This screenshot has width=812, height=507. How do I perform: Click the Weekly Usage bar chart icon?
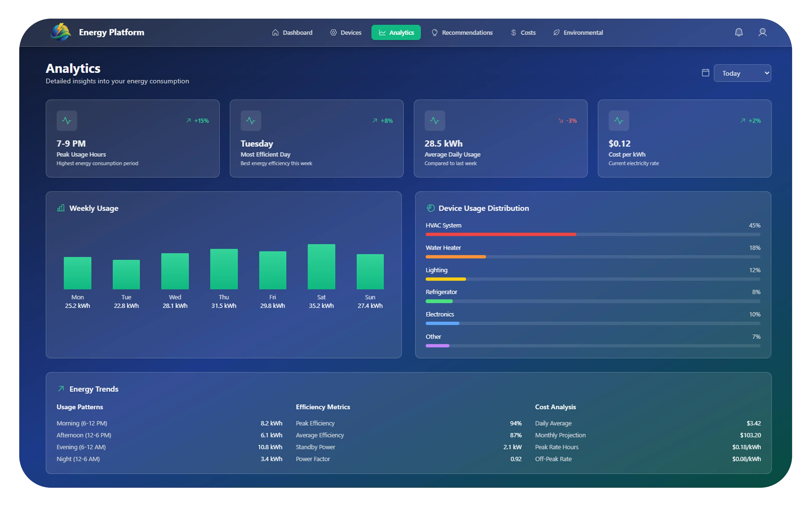pos(61,208)
